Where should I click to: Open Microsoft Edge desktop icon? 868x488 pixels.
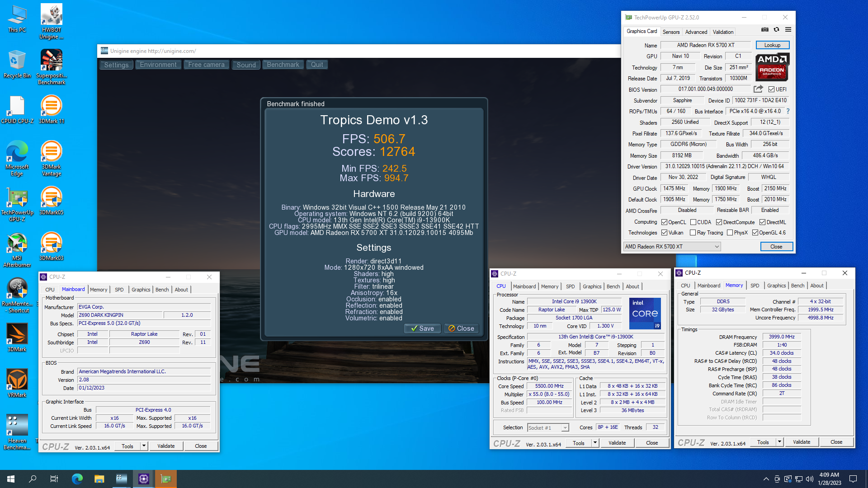tap(17, 158)
